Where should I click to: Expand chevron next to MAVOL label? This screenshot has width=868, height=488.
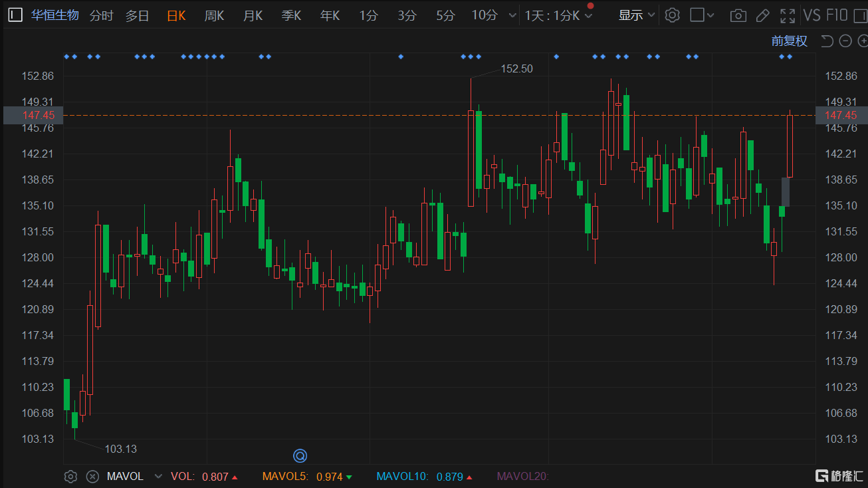(158, 476)
